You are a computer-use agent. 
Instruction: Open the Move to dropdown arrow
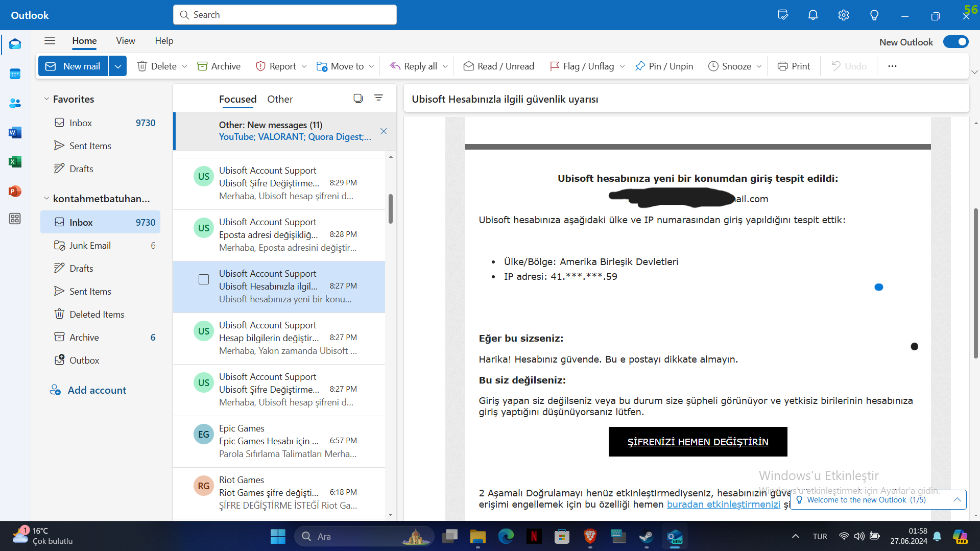pos(371,66)
